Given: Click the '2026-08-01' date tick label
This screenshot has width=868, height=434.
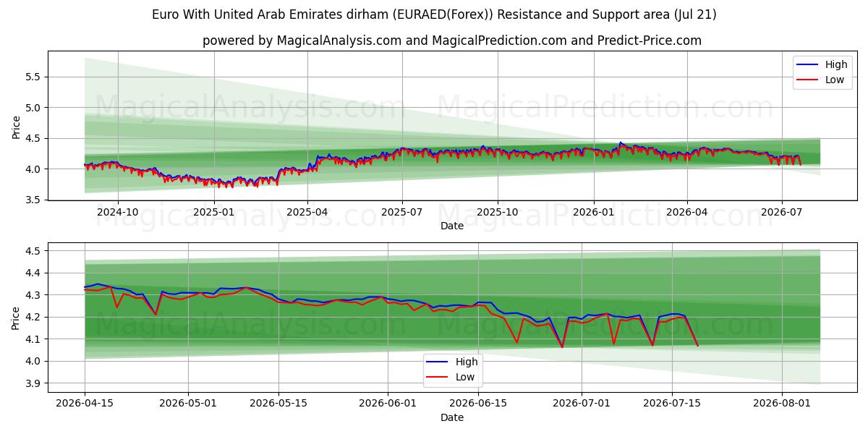Looking at the screenshot, I should pos(783,404).
